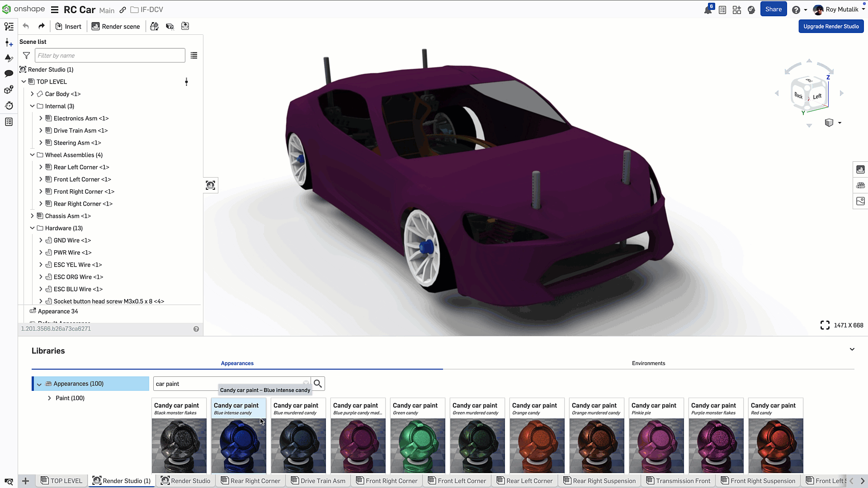This screenshot has width=868, height=488.
Task: Click the search magnifier next to car paint field
Action: pyautogui.click(x=318, y=384)
